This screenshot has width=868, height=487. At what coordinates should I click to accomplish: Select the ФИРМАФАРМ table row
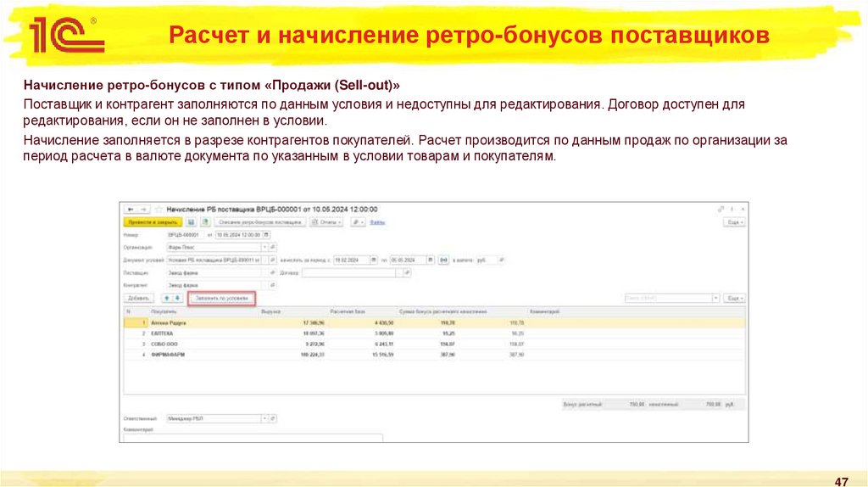coord(435,355)
